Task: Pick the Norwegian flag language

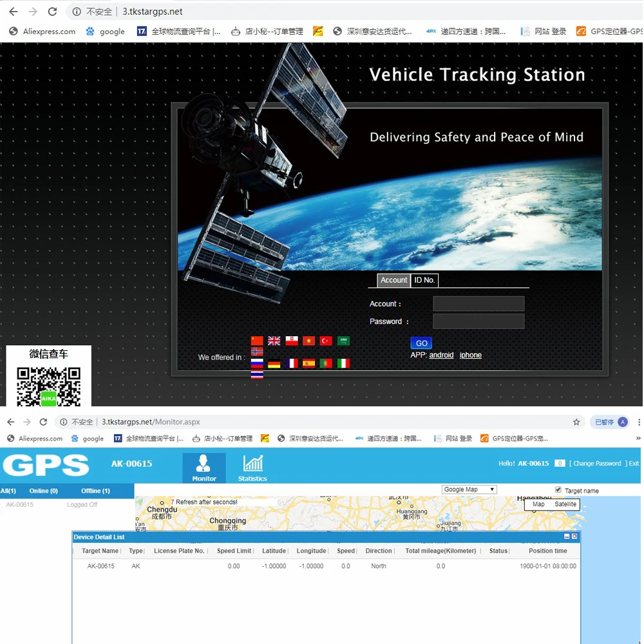Action: 257,352
